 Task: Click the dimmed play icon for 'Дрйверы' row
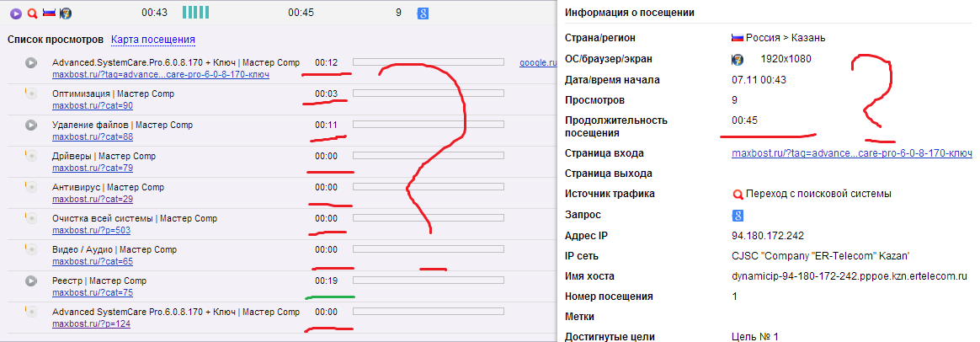pyautogui.click(x=30, y=157)
